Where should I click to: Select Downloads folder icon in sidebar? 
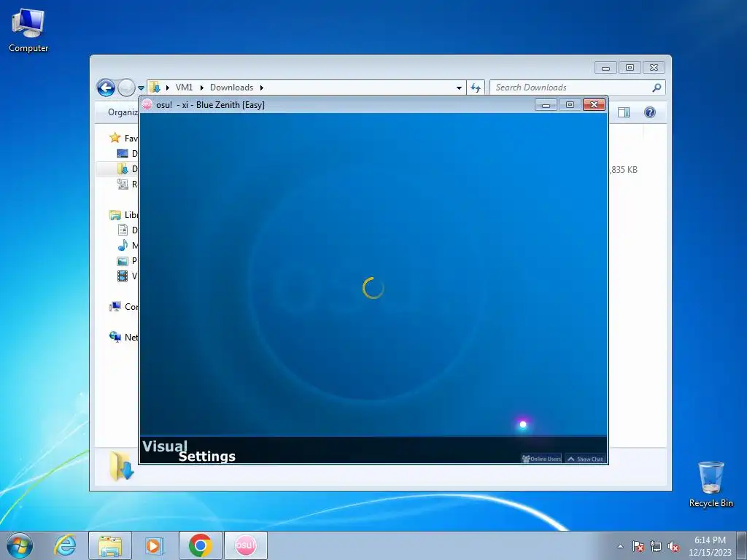[x=123, y=168]
